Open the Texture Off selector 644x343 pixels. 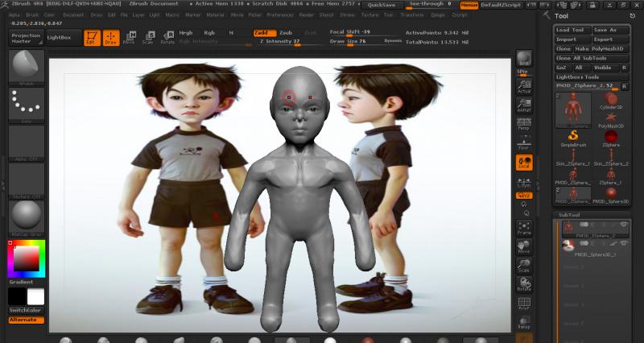[x=27, y=180]
